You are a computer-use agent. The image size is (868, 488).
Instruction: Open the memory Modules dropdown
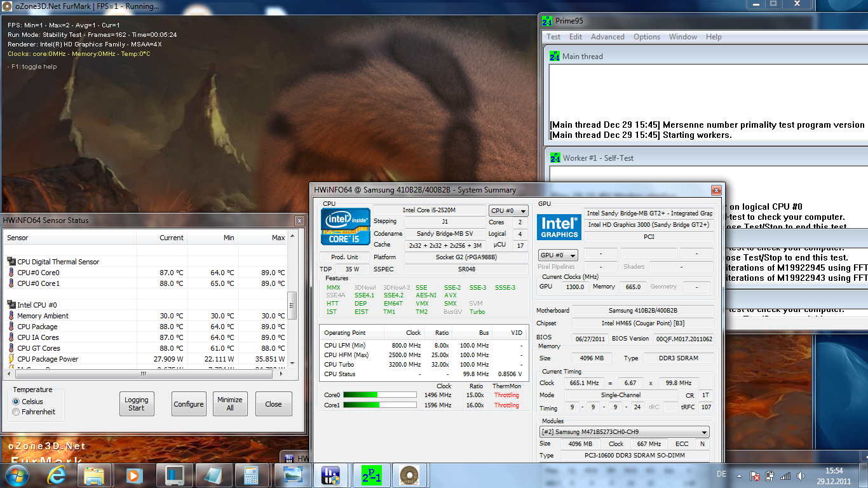pyautogui.click(x=625, y=432)
